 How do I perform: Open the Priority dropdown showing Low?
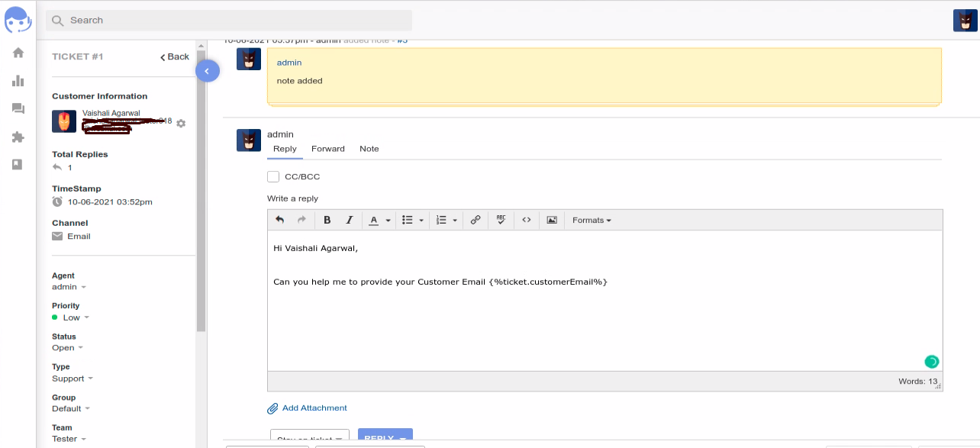pos(72,317)
